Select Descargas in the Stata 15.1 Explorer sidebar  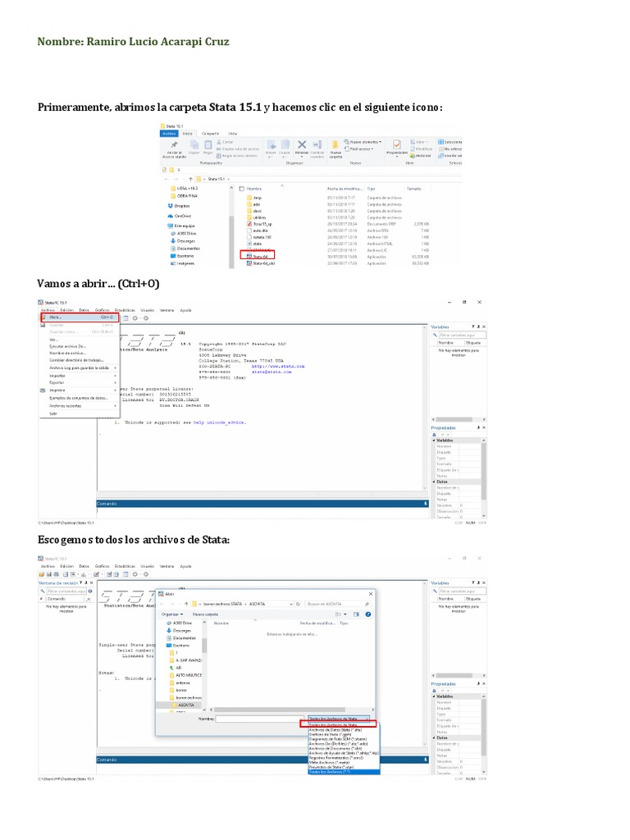pyautogui.click(x=181, y=241)
